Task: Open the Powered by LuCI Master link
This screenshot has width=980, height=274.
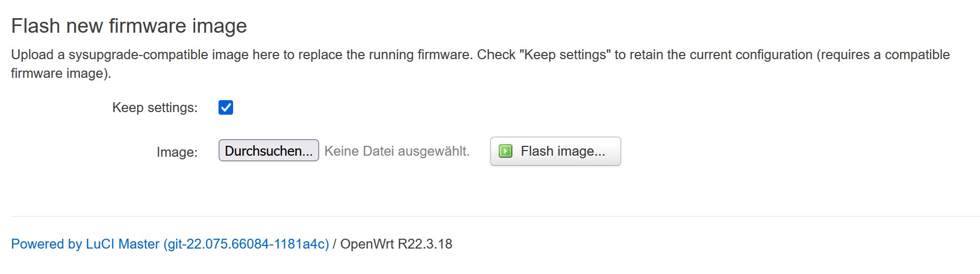Action: [170, 244]
